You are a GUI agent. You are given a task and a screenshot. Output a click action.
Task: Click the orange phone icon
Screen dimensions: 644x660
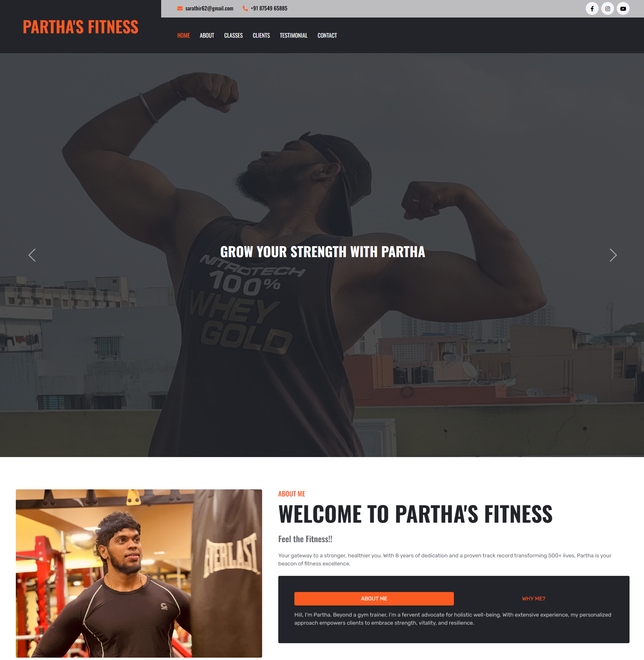[x=245, y=8]
